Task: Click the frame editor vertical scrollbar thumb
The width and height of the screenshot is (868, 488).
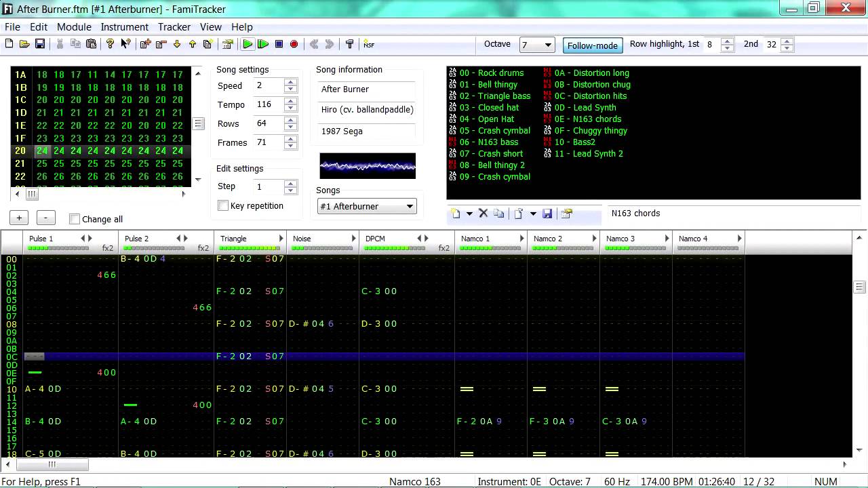Action: click(198, 124)
